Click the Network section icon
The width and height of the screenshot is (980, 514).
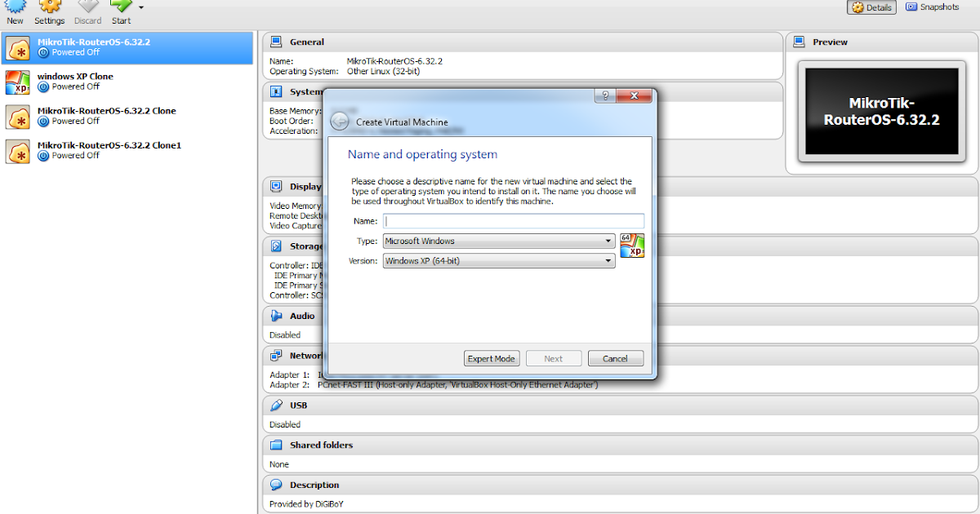pyautogui.click(x=276, y=356)
